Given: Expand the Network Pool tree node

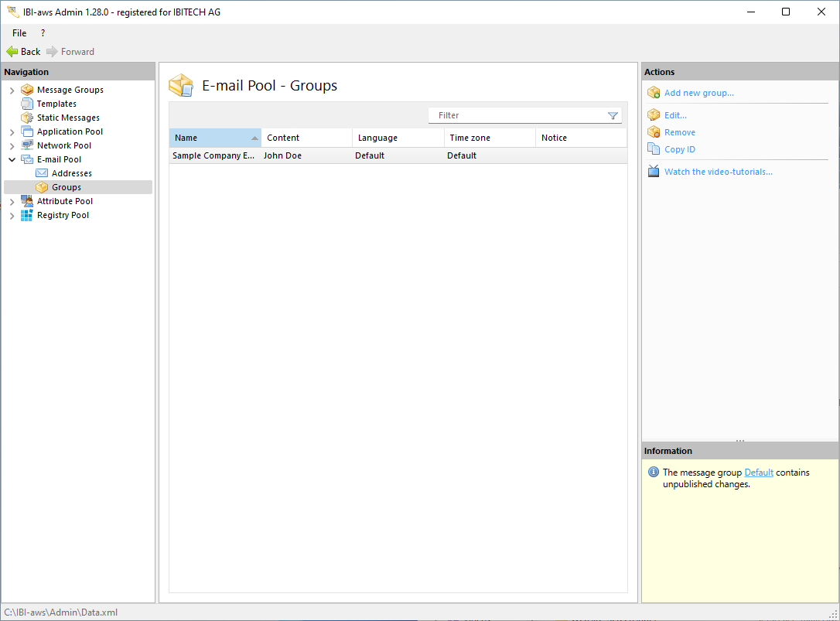Looking at the screenshot, I should pos(12,146).
